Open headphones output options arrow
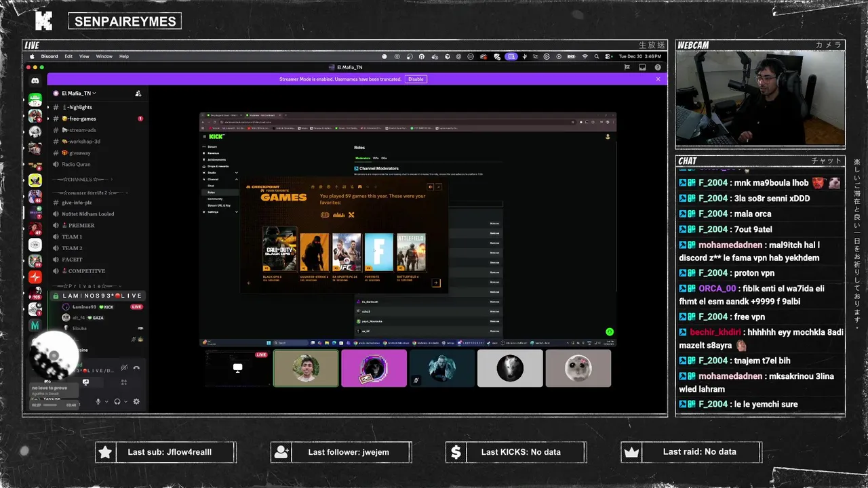 125,401
